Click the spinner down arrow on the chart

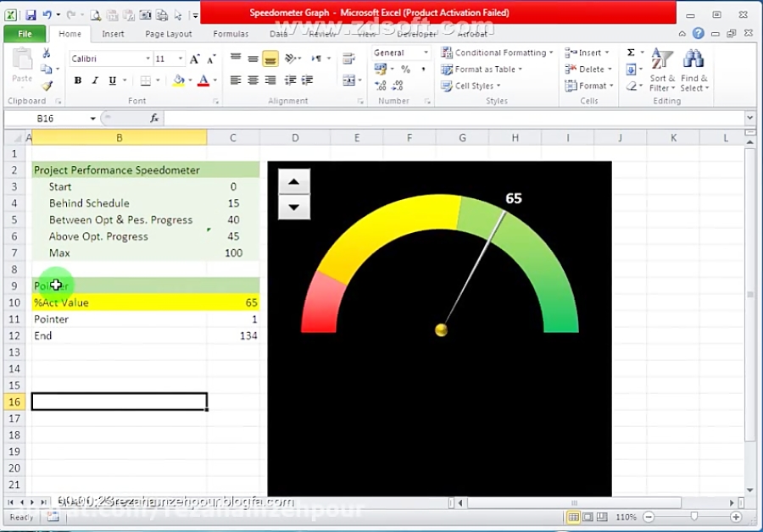pyautogui.click(x=294, y=207)
